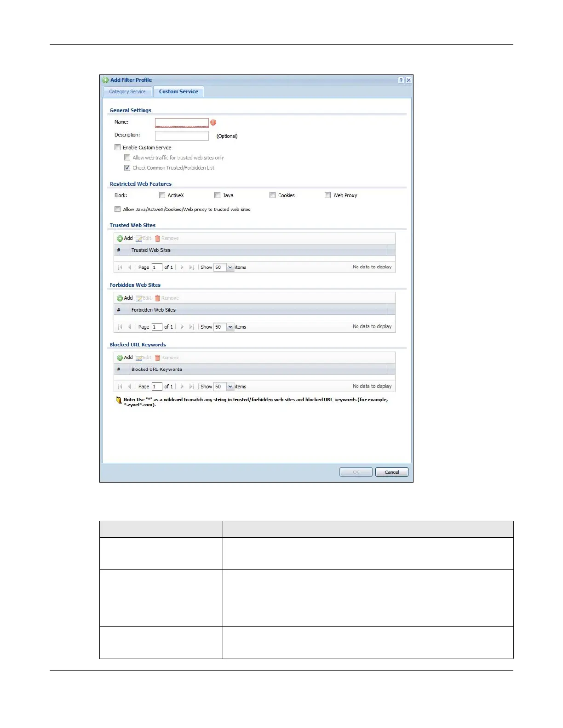563x728 pixels.
Task: Add a forbidden web site entry
Action: 125,298
